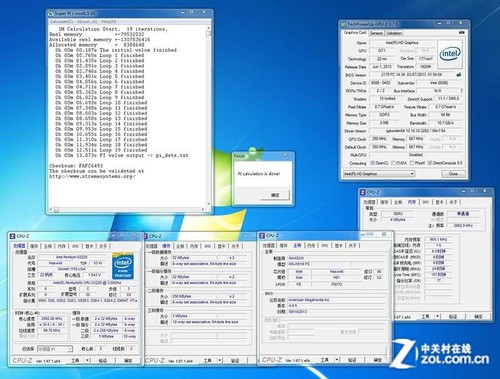Viewport: 500px width, 379px height.
Task: Click the xtremesystems.org URL text in Super PI
Action: click(92, 176)
